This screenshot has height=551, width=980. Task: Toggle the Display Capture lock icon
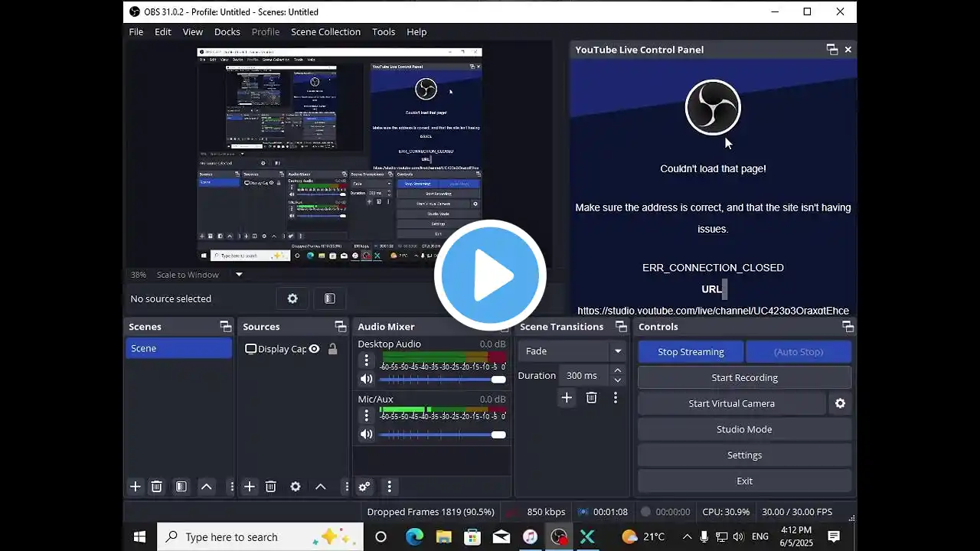tap(332, 349)
